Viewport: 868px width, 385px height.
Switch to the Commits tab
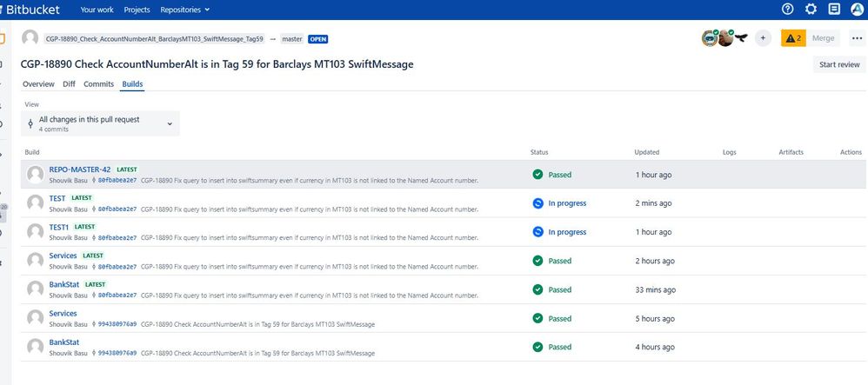pyautogui.click(x=98, y=84)
